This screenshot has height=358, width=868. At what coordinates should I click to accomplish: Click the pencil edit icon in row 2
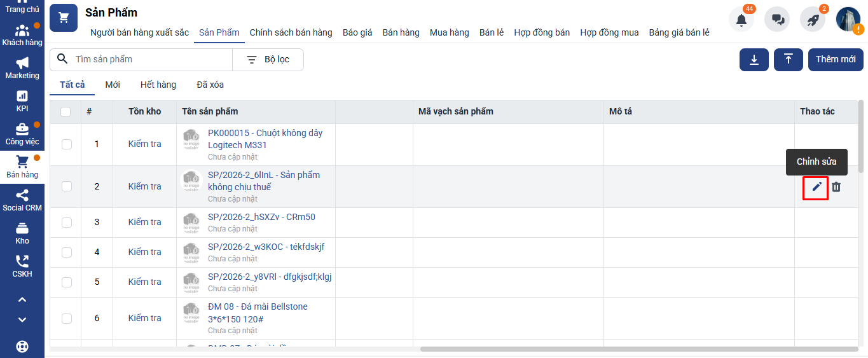tap(816, 187)
